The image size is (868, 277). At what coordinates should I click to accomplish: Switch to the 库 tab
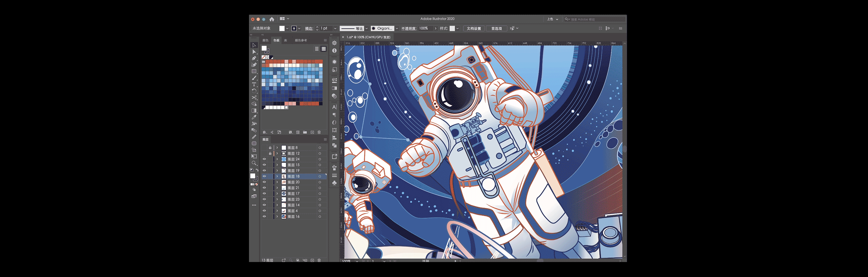pyautogui.click(x=285, y=40)
